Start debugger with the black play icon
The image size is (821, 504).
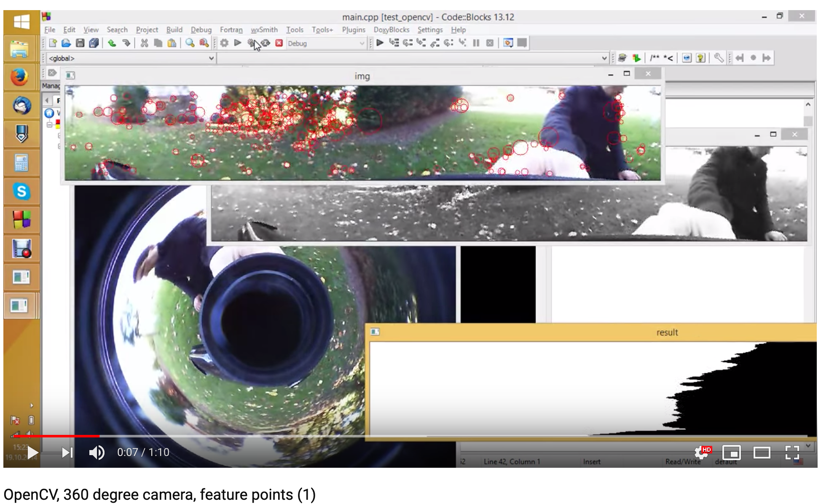pyautogui.click(x=380, y=43)
